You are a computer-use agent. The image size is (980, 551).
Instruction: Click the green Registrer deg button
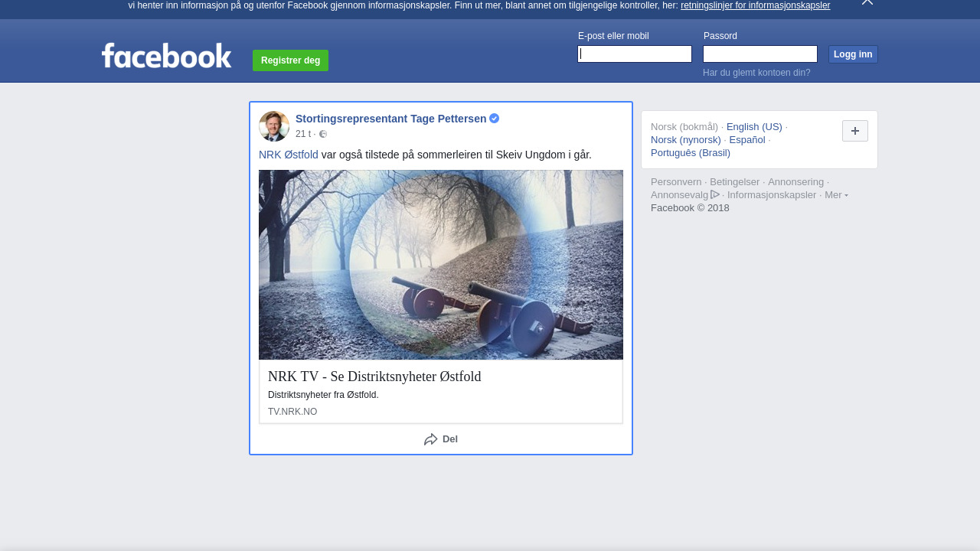point(290,60)
